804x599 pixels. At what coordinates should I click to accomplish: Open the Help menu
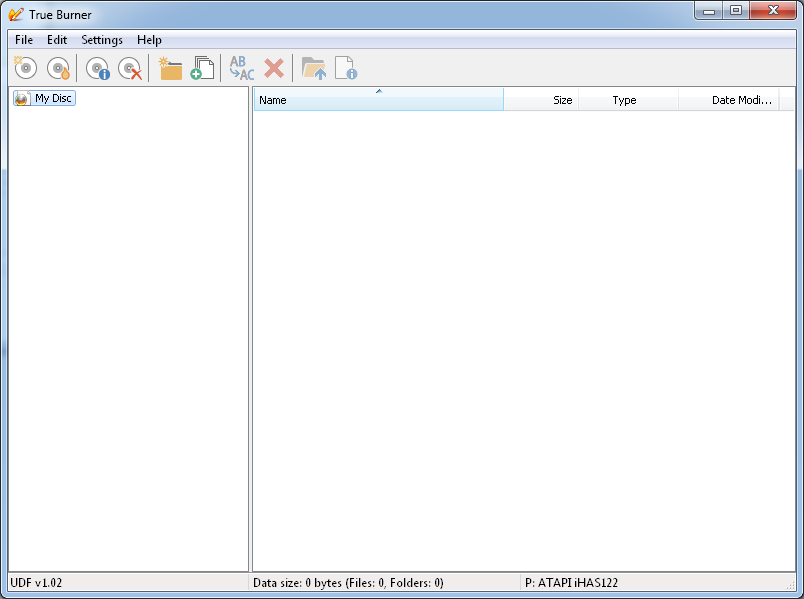(x=149, y=39)
